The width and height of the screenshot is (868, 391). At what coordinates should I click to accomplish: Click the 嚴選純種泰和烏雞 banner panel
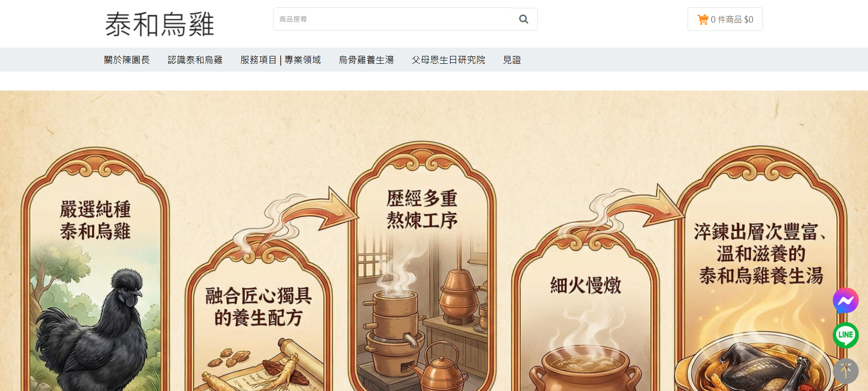(x=95, y=269)
